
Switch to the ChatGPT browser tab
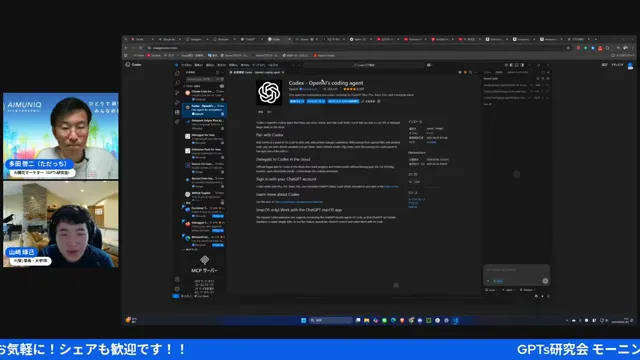click(x=250, y=39)
